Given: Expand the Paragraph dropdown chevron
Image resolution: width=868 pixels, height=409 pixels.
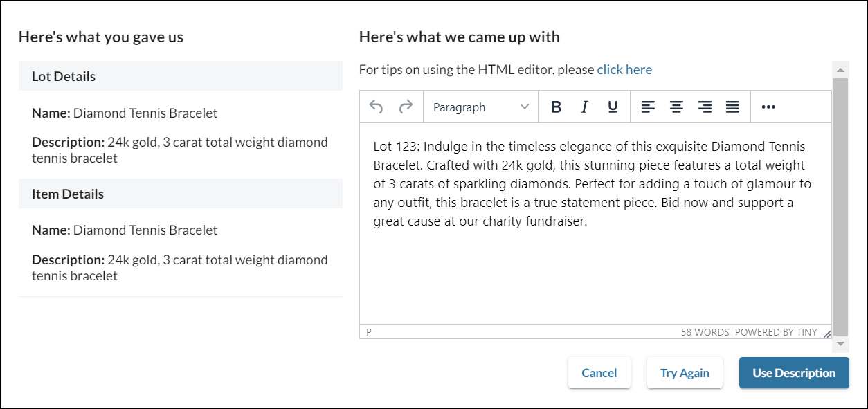Looking at the screenshot, I should 524,107.
